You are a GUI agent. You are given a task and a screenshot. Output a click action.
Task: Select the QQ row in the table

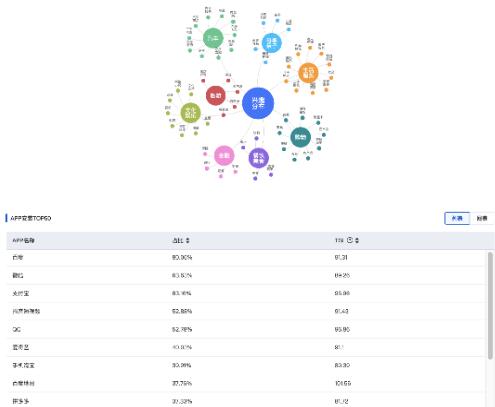pyautogui.click(x=246, y=329)
